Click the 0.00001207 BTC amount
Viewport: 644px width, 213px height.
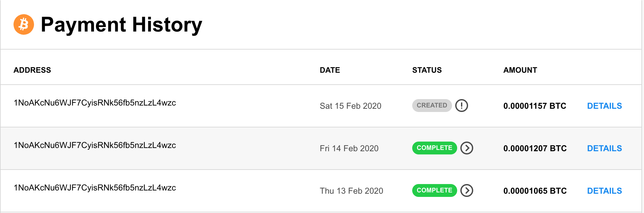coord(535,148)
